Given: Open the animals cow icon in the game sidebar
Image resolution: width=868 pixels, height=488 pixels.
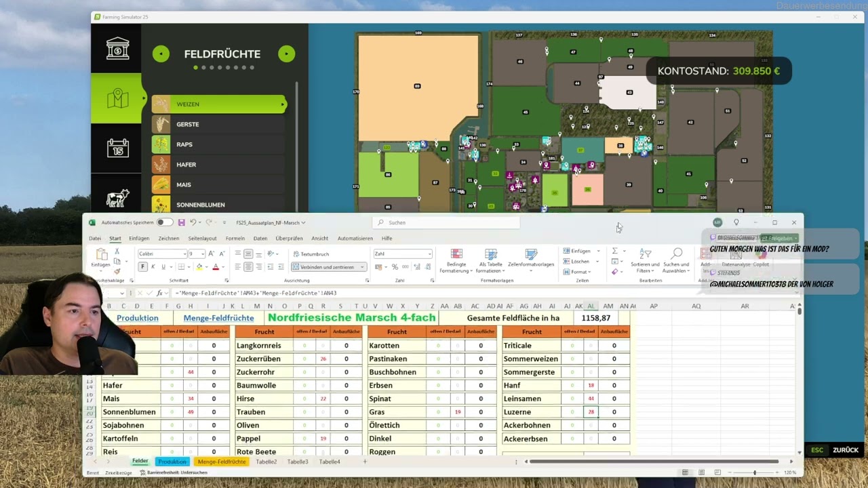Looking at the screenshot, I should click(x=117, y=197).
